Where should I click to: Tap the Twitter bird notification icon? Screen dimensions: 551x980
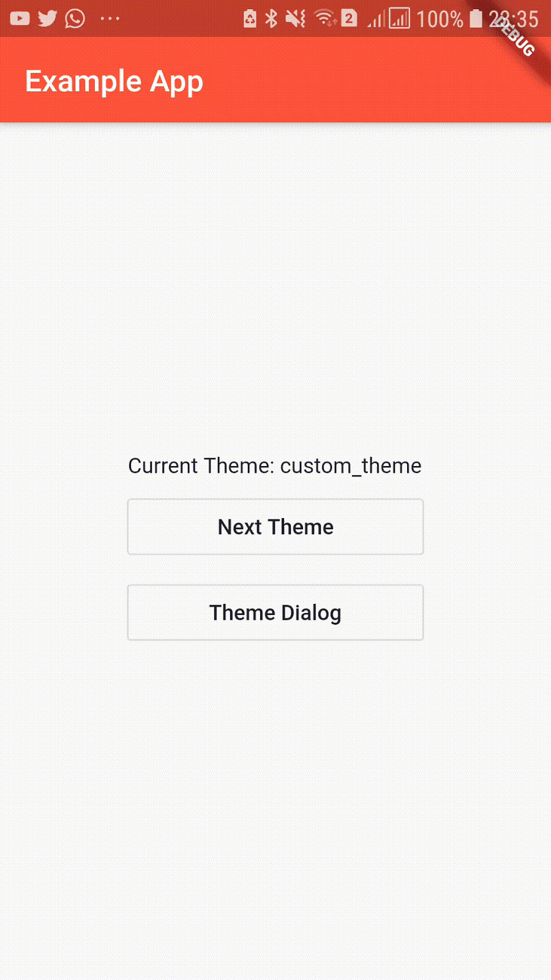48,18
